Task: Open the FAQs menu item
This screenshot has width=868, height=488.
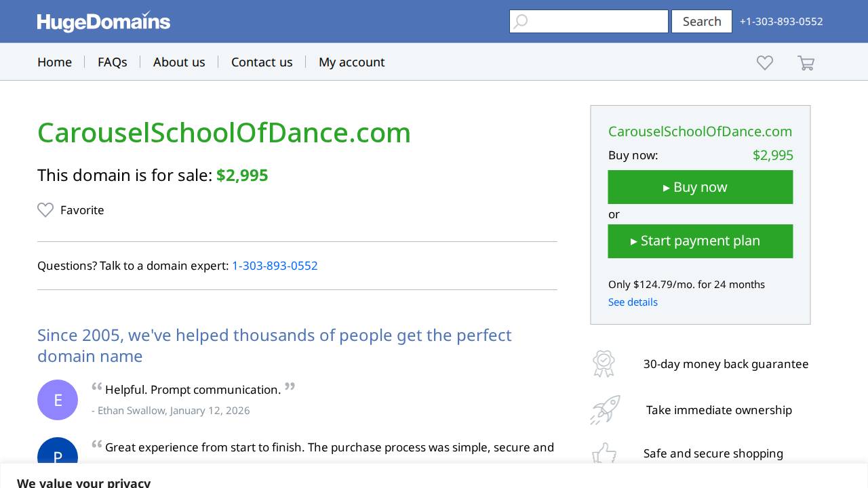Action: [x=113, y=62]
